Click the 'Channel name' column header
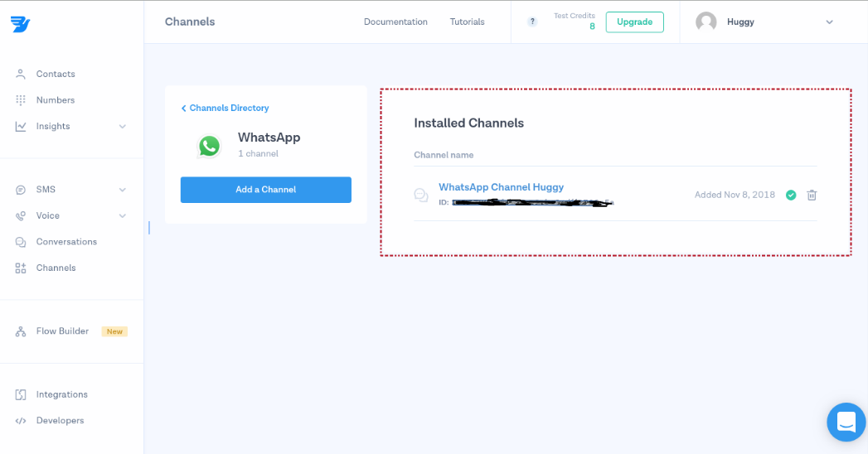Image resolution: width=868 pixels, height=454 pixels. pos(444,155)
